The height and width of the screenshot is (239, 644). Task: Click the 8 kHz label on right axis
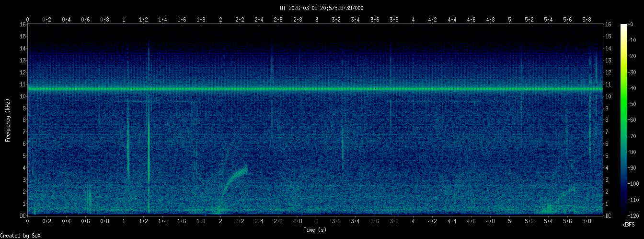pyautogui.click(x=608, y=120)
